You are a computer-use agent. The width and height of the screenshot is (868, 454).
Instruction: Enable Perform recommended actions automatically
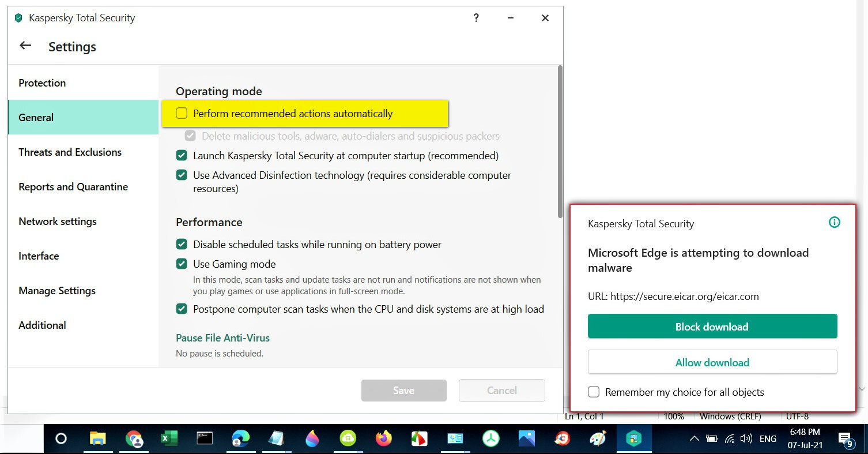pyautogui.click(x=182, y=114)
